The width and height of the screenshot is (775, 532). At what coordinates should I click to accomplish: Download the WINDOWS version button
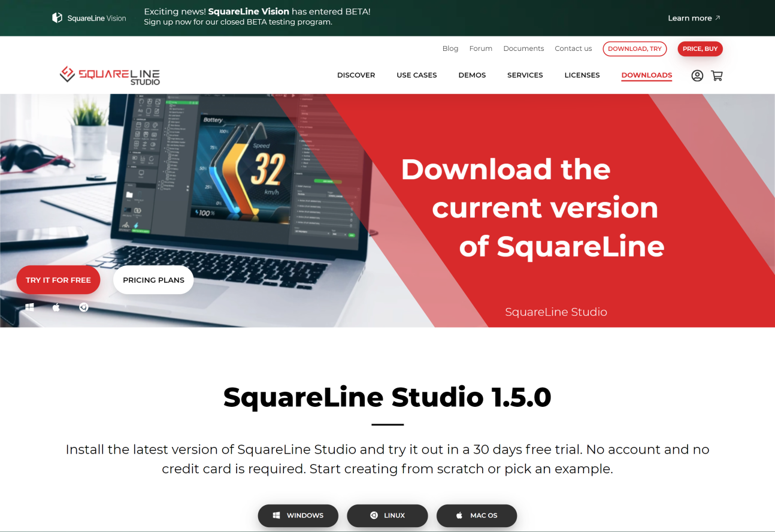click(298, 515)
